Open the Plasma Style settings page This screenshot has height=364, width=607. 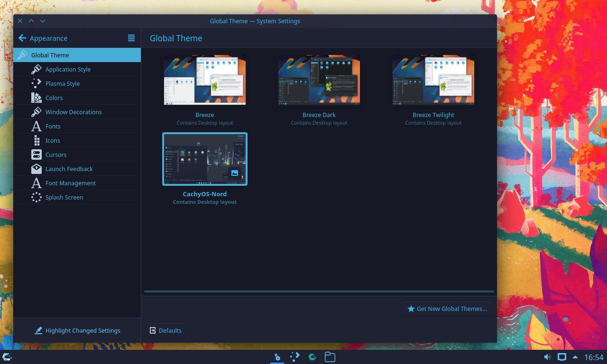[x=77, y=83]
